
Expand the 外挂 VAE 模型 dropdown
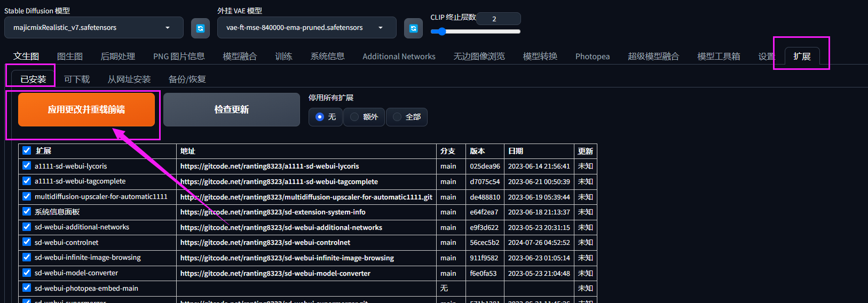pyautogui.click(x=307, y=28)
